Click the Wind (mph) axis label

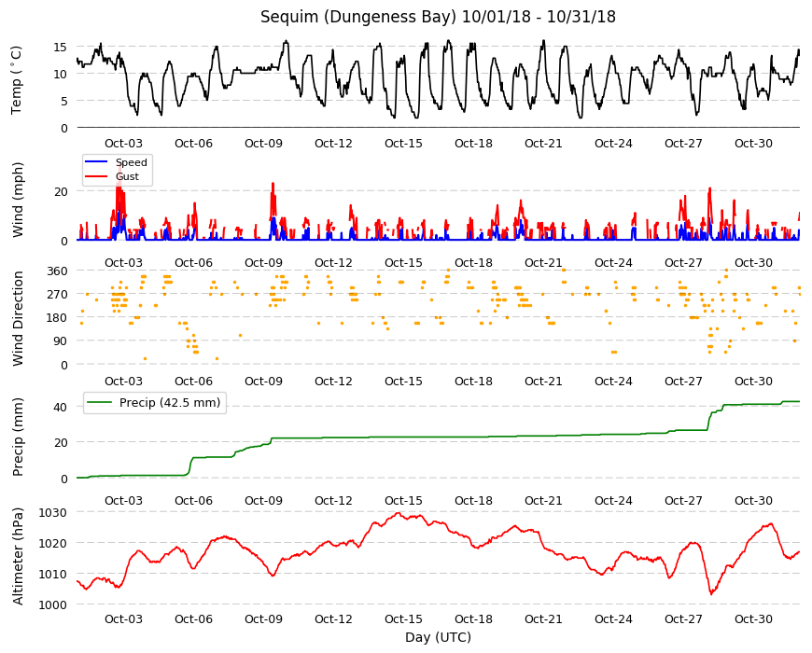coord(18,200)
